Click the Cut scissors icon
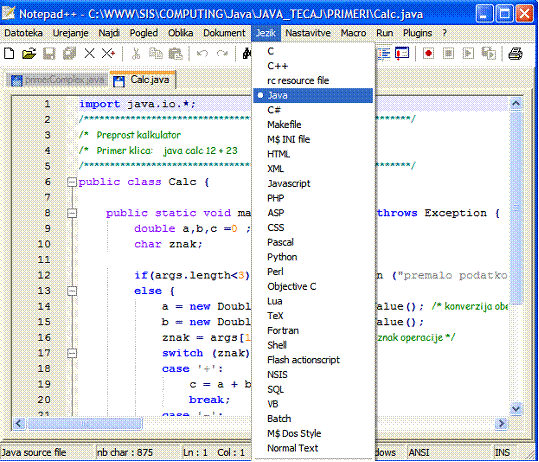This screenshot has width=539, height=462. (136, 54)
